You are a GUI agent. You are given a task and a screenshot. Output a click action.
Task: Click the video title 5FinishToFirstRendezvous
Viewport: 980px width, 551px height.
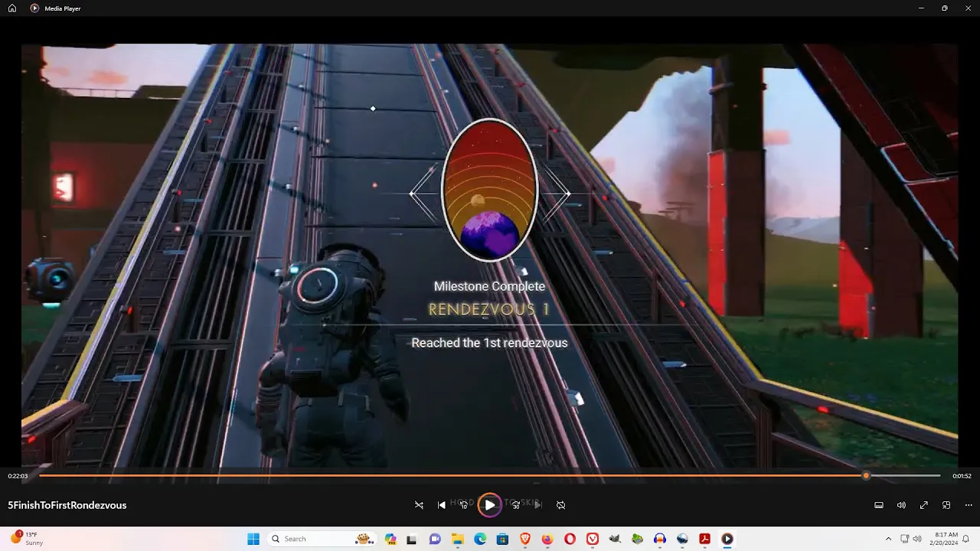pyautogui.click(x=67, y=505)
